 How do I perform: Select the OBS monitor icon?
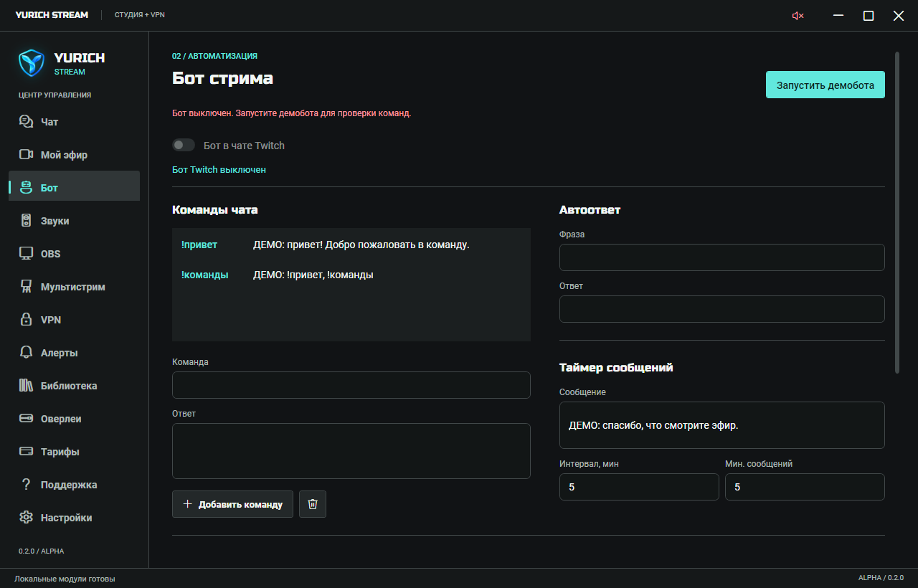pyautogui.click(x=27, y=254)
